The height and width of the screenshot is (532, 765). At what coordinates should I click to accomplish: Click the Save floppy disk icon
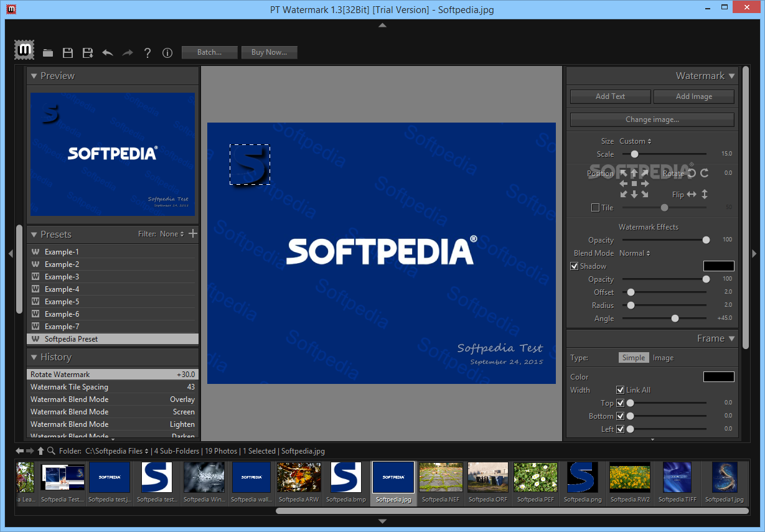click(x=68, y=53)
